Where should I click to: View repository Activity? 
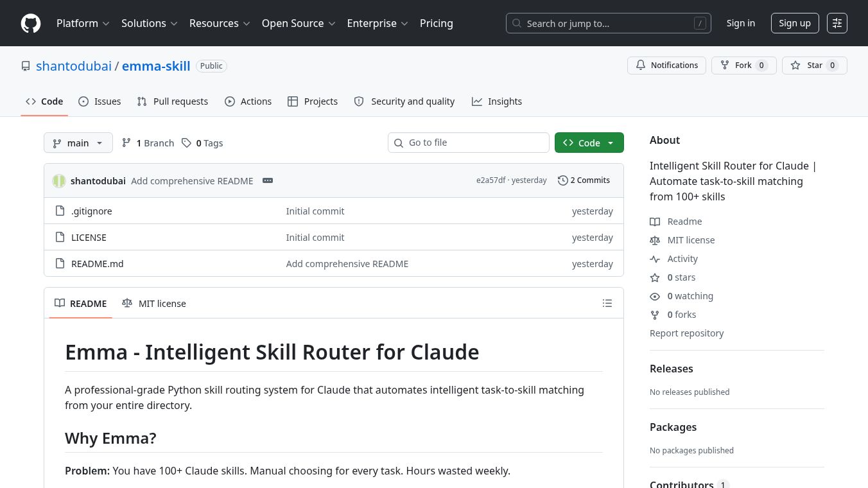tap(674, 259)
